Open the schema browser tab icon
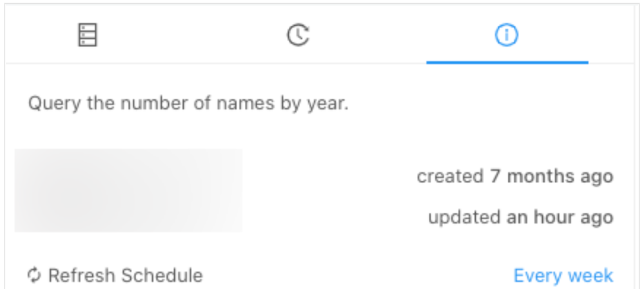The width and height of the screenshot is (644, 289). pyautogui.click(x=87, y=35)
